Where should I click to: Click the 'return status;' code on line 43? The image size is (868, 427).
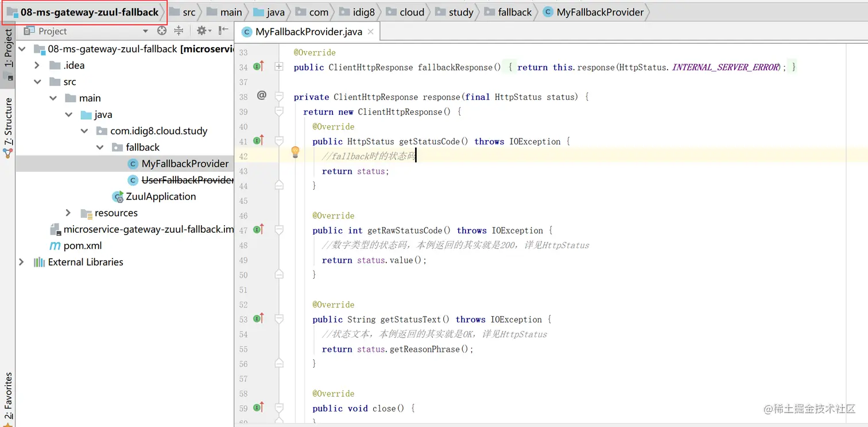click(355, 171)
